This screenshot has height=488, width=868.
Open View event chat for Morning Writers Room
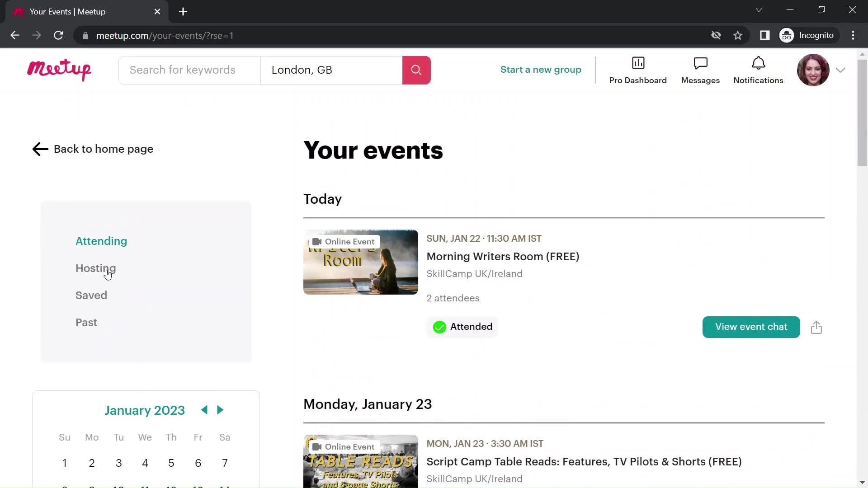[751, 327]
